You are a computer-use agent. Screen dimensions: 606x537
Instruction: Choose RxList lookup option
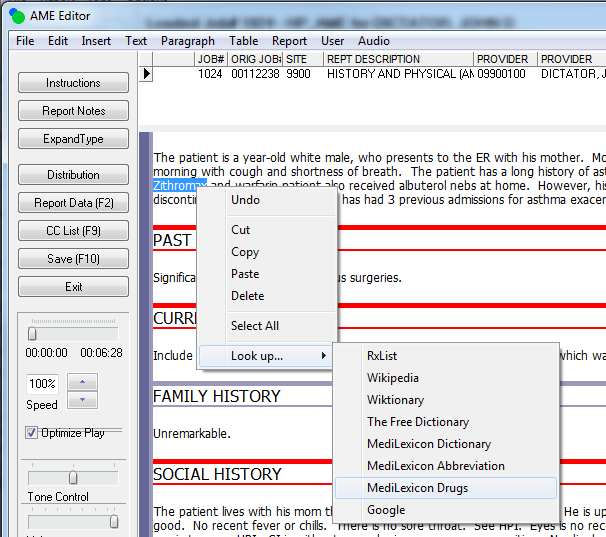tap(382, 356)
